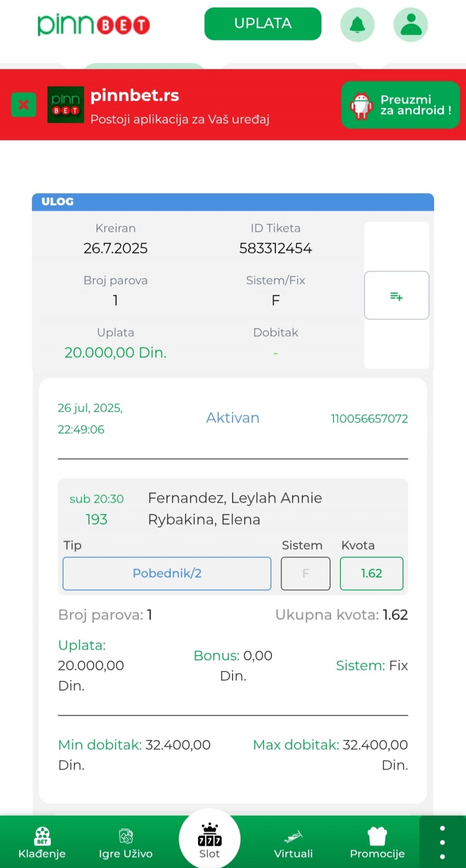The width and height of the screenshot is (466, 868).
Task: Open Igre Uživo in bottom bar
Action: [x=126, y=842]
